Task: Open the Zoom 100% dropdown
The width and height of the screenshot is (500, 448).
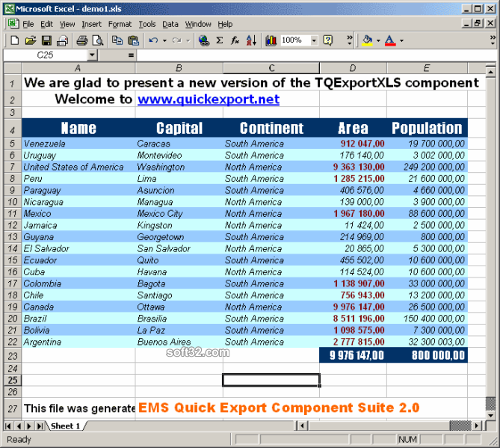Action: point(314,40)
